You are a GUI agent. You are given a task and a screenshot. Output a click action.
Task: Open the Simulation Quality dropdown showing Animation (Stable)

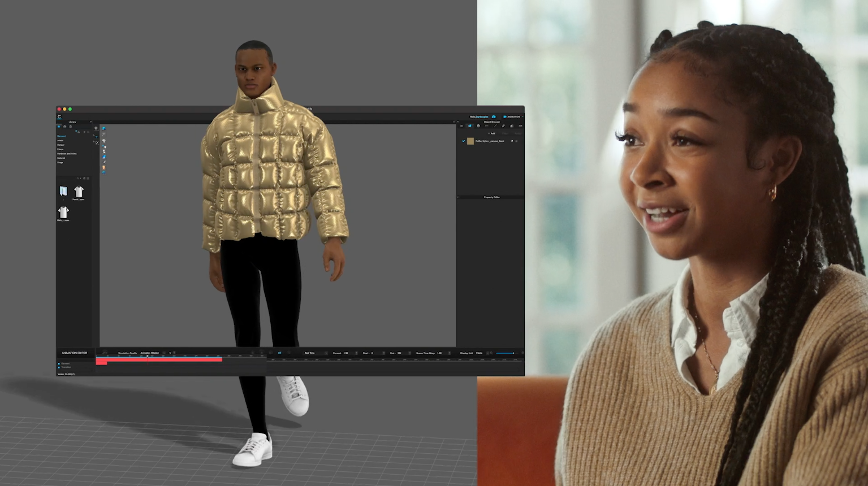click(x=149, y=353)
